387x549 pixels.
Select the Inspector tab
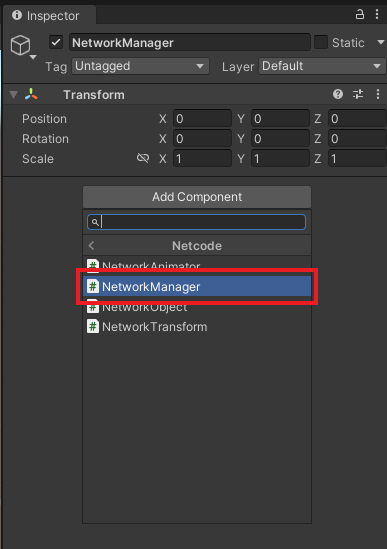(49, 15)
